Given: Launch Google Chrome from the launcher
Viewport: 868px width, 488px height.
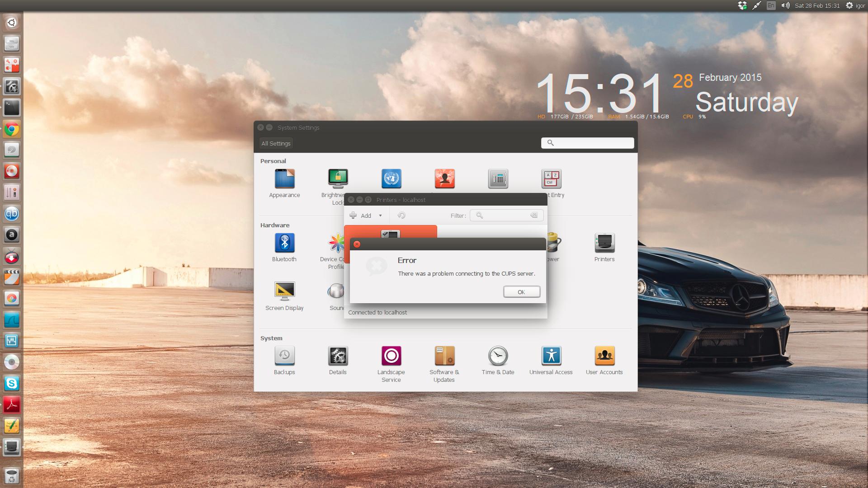Looking at the screenshot, I should [x=12, y=130].
